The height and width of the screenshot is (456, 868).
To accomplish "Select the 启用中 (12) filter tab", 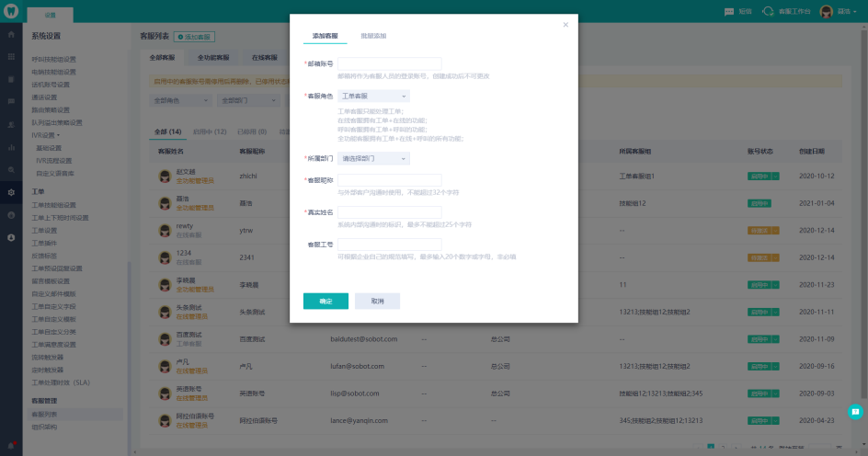I will click(x=210, y=132).
